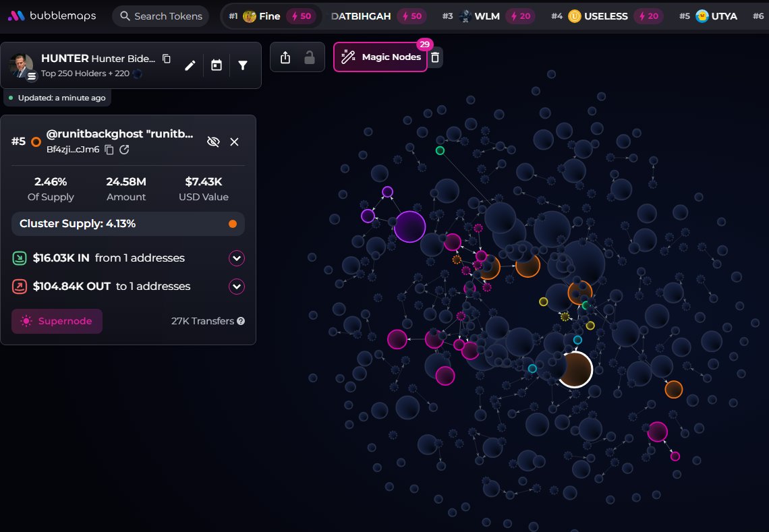Click the 24.58M Amount value
Viewport: 769px width, 532px height.
click(126, 182)
